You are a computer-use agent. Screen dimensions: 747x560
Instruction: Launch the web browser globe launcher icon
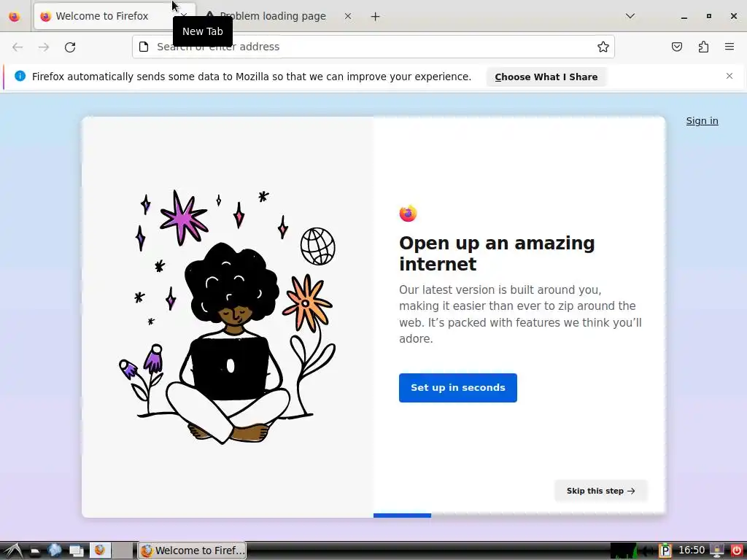click(54, 551)
